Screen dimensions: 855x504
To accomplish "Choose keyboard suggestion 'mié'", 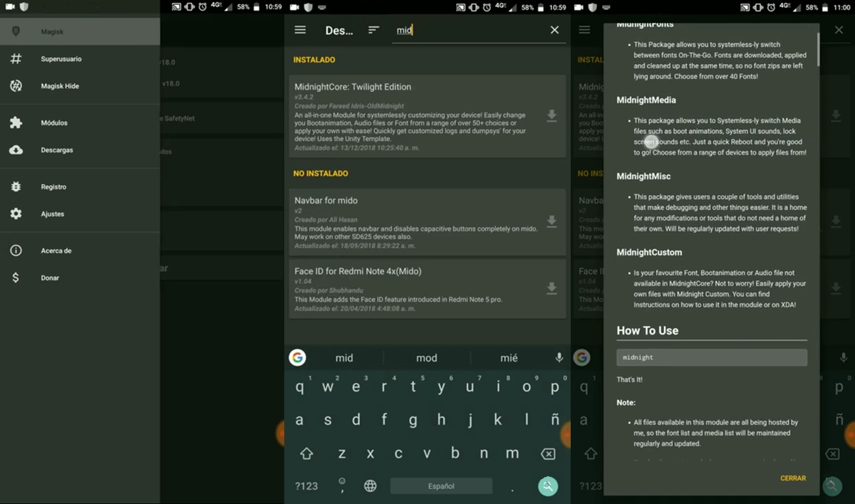I will tap(509, 358).
